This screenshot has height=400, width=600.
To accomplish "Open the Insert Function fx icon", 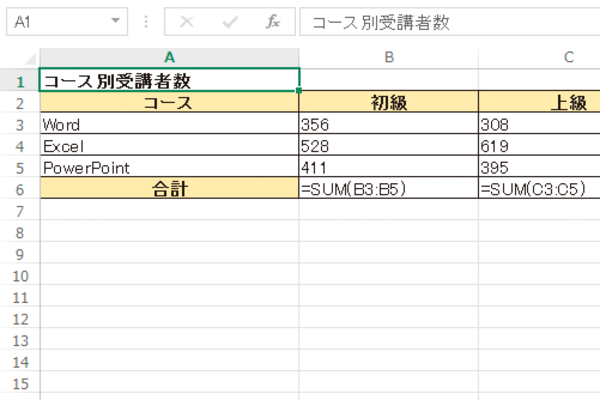I will (273, 22).
